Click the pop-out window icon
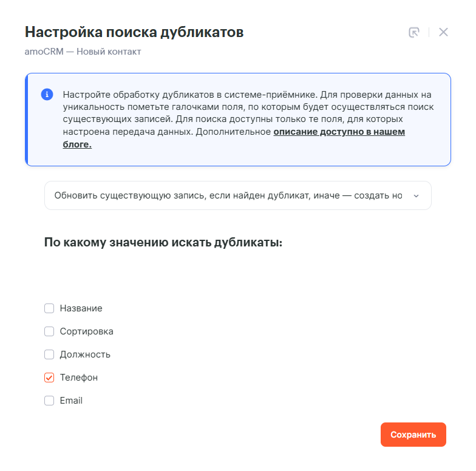This screenshot has height=471, width=476. [x=414, y=33]
